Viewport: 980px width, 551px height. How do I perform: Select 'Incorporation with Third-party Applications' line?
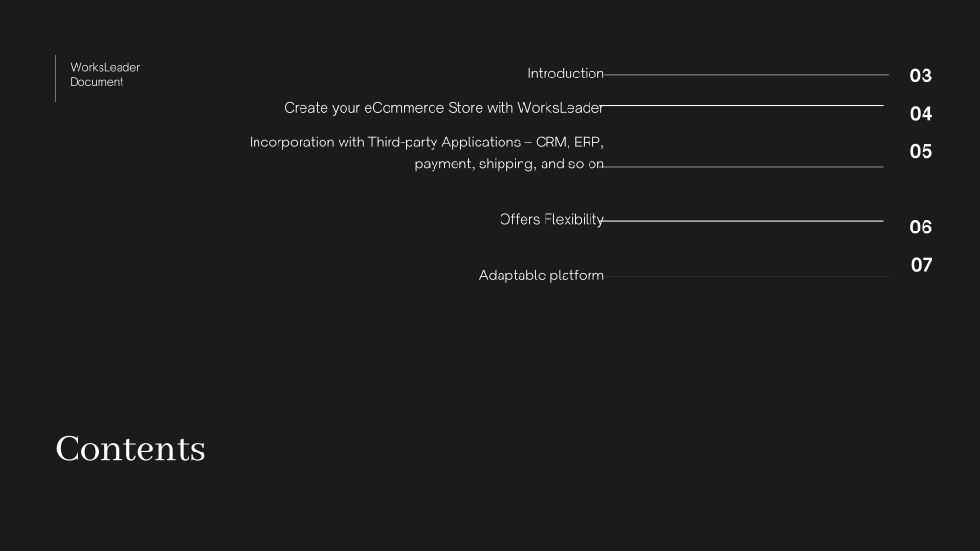426,143
